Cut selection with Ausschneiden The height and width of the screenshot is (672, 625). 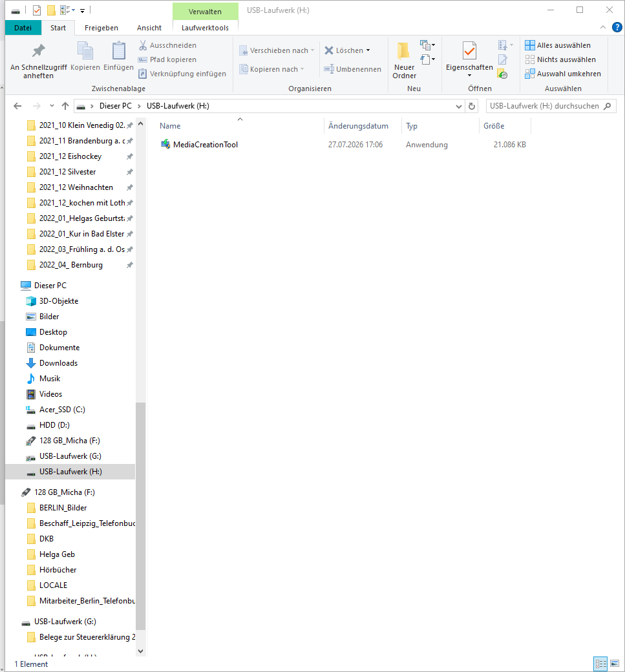167,45
